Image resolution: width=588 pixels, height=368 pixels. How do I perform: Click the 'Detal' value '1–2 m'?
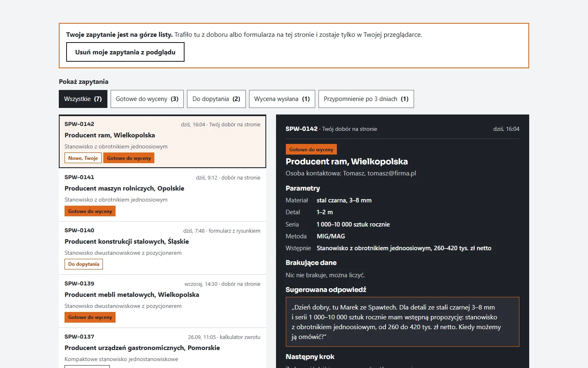click(325, 212)
